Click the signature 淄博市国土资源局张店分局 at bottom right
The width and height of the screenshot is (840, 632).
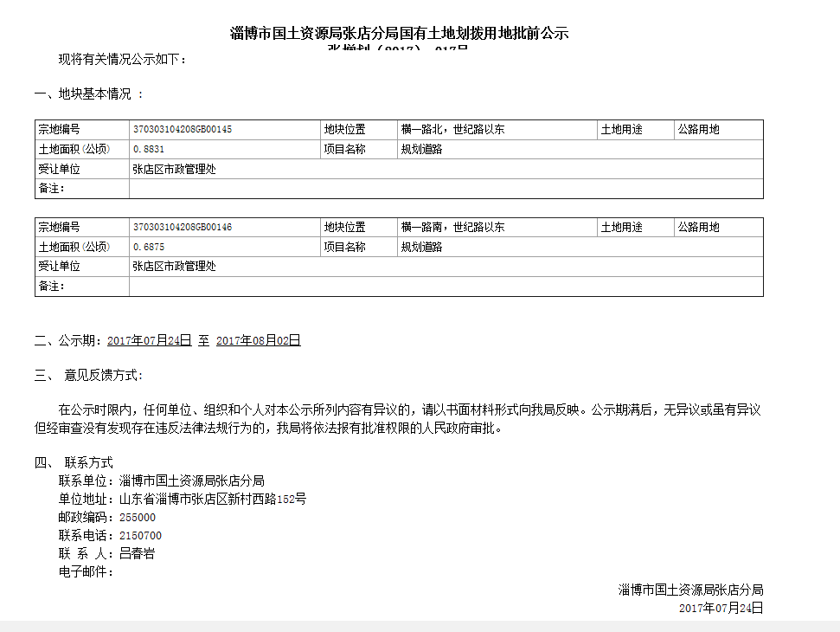click(x=690, y=590)
